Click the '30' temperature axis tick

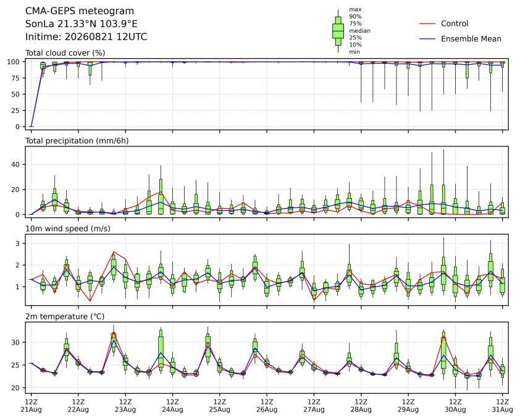click(16, 342)
